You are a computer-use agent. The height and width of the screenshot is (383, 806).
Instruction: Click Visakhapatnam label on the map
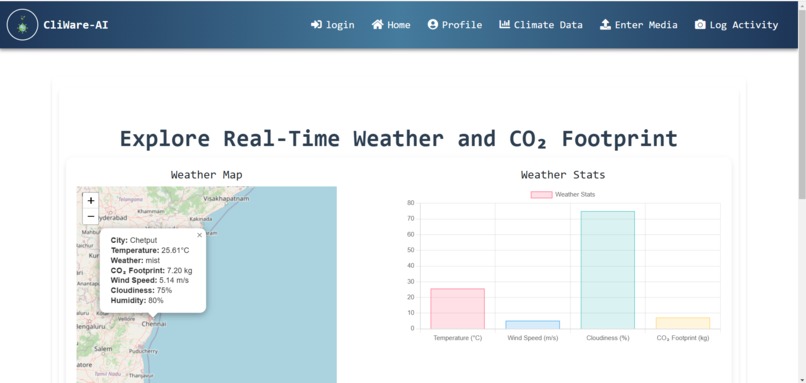tap(226, 198)
